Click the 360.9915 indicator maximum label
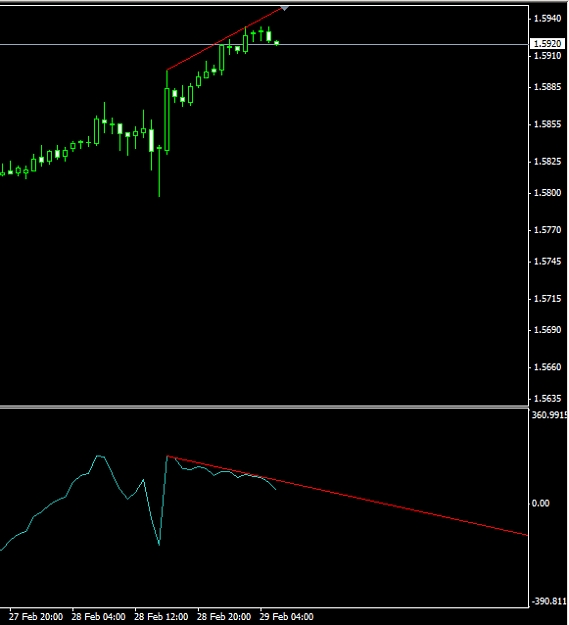The width and height of the screenshot is (569, 625). click(550, 415)
